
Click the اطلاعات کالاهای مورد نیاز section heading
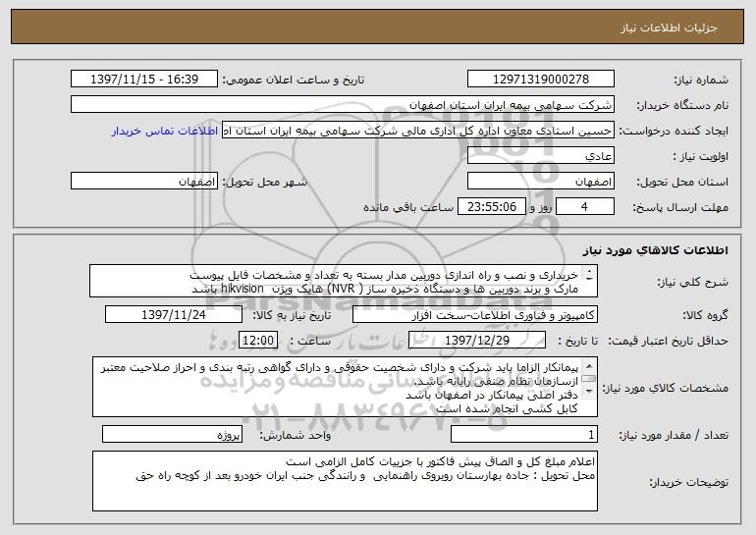coord(655,250)
